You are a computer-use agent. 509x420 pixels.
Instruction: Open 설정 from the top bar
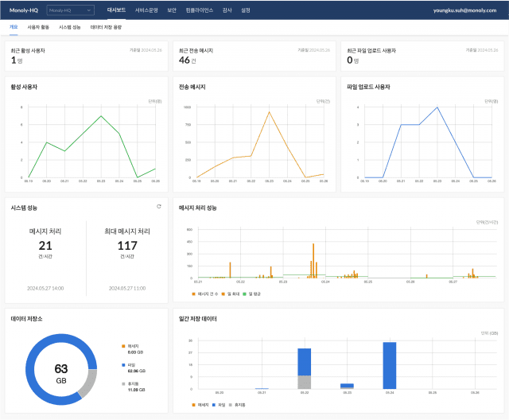tap(246, 10)
